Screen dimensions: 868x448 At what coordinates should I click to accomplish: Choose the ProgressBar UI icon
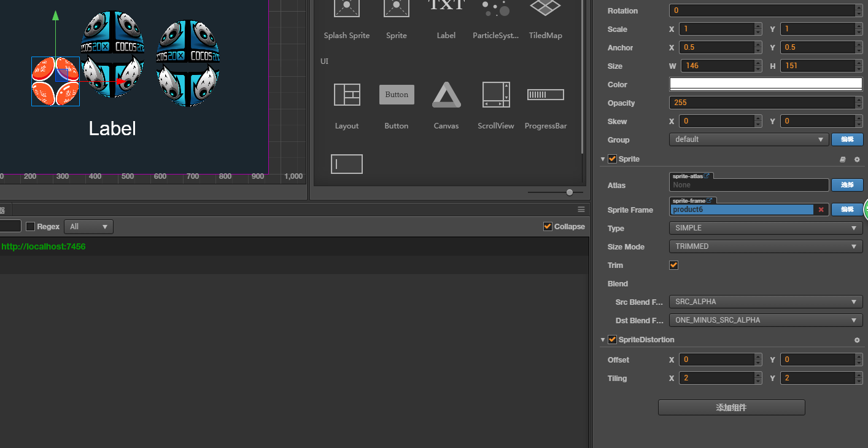click(545, 95)
